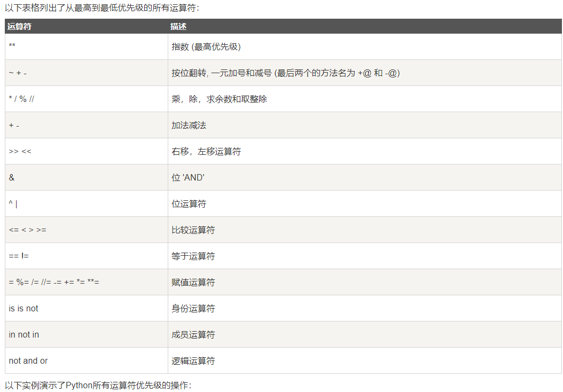Click '比较运算符' description cell
This screenshot has height=392, width=563.
[365, 230]
